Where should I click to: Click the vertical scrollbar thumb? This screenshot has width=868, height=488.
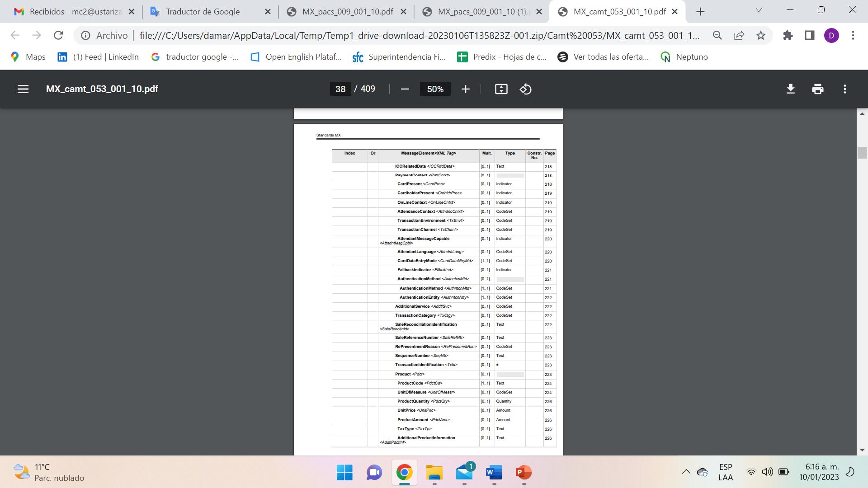click(x=862, y=153)
